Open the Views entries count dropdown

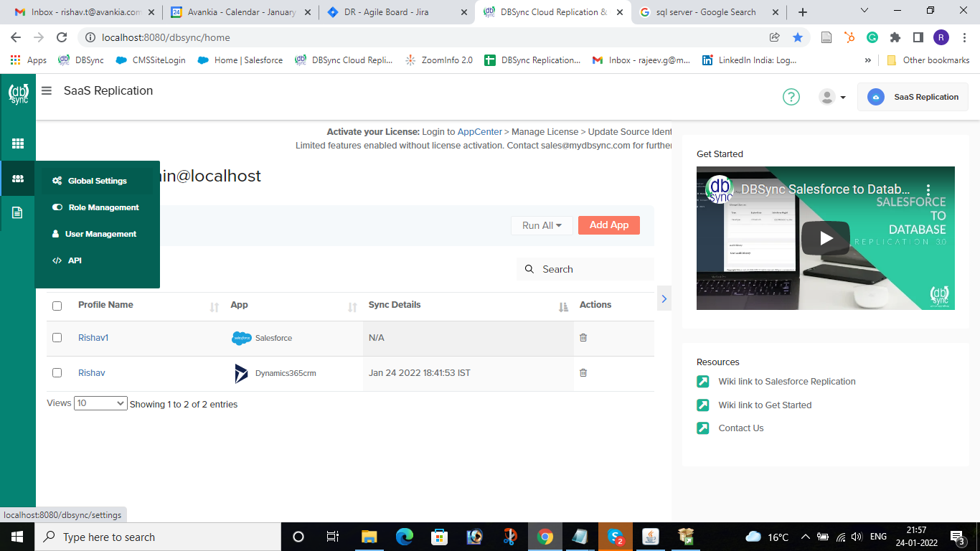[100, 403]
